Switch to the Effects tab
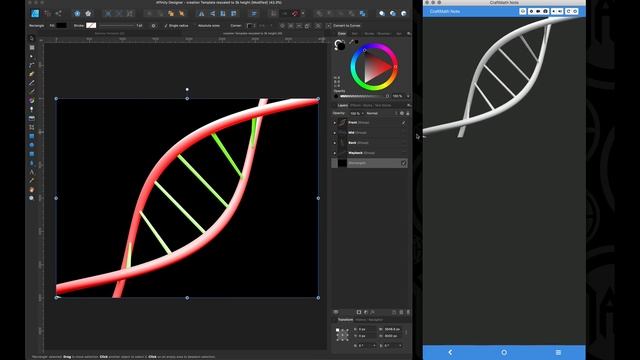 (355, 105)
